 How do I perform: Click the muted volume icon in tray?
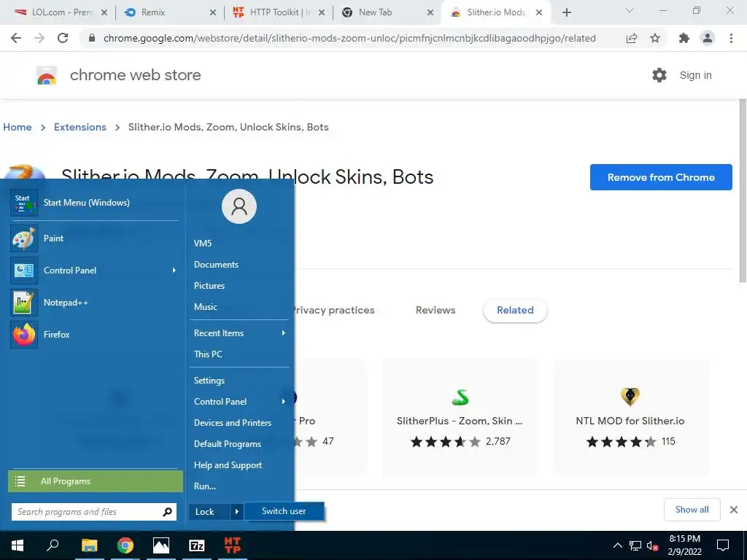point(653,545)
